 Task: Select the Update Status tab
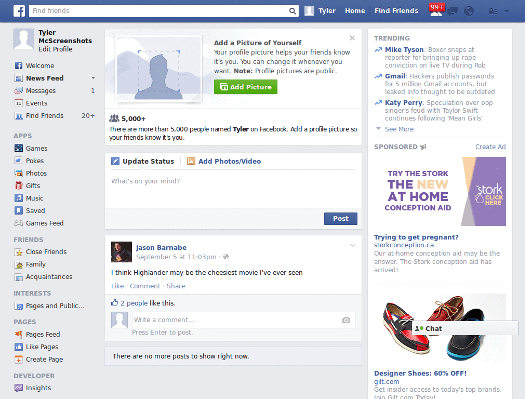143,161
